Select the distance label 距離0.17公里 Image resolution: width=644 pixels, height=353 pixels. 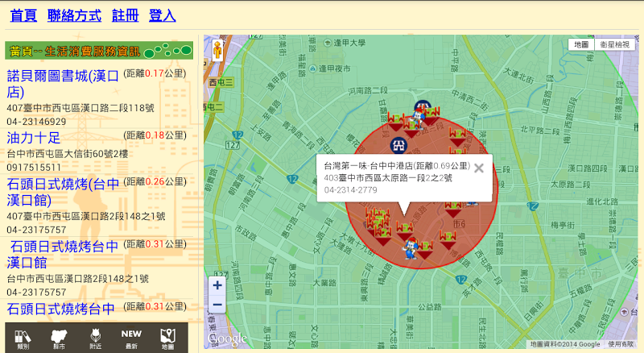click(x=155, y=73)
